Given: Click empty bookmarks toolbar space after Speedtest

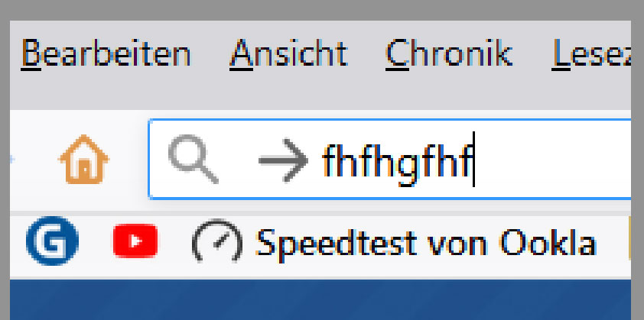Looking at the screenshot, I should click(610, 243).
